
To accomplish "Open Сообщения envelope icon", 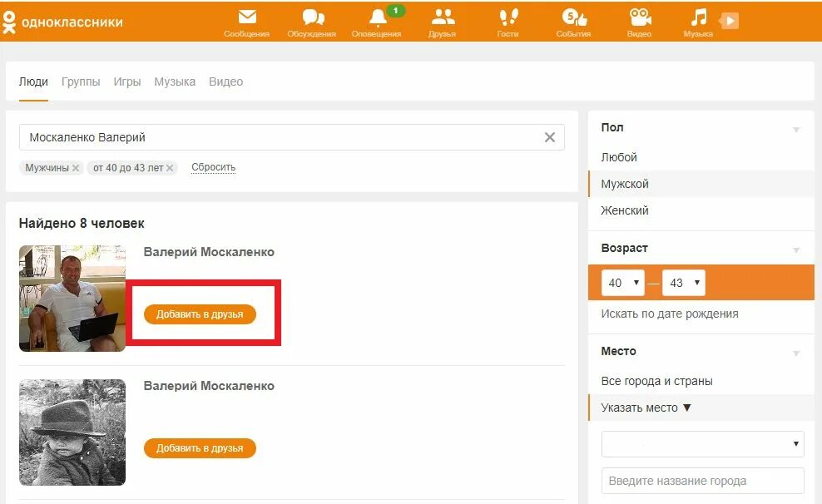I will tap(247, 17).
